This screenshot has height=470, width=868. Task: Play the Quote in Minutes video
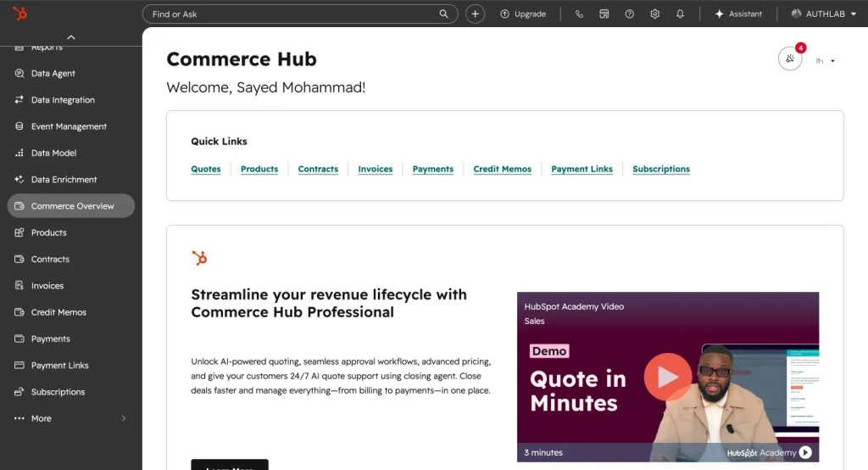668,377
